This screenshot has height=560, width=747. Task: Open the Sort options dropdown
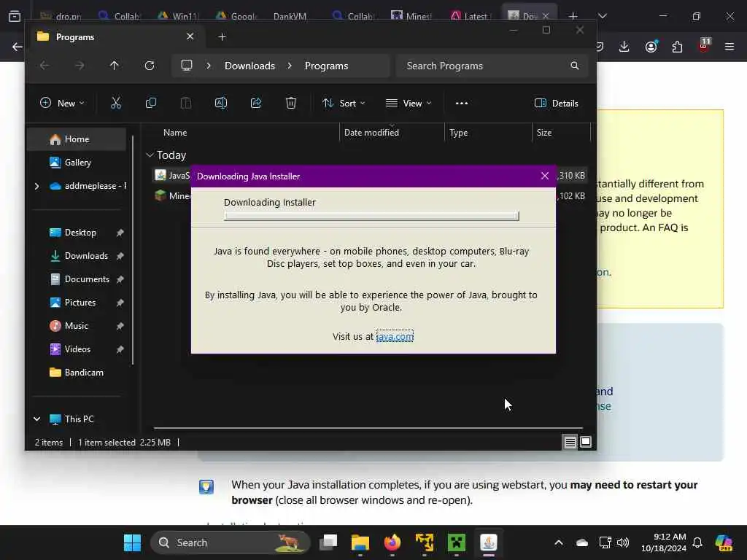[344, 104]
